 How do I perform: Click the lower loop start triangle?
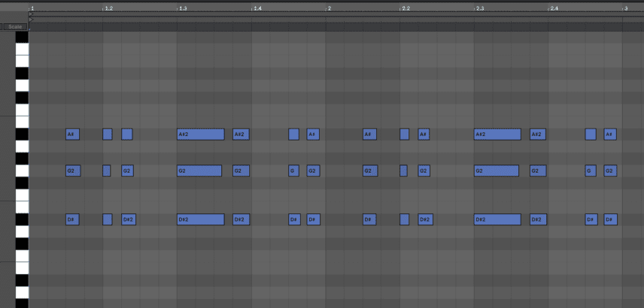[x=31, y=20]
